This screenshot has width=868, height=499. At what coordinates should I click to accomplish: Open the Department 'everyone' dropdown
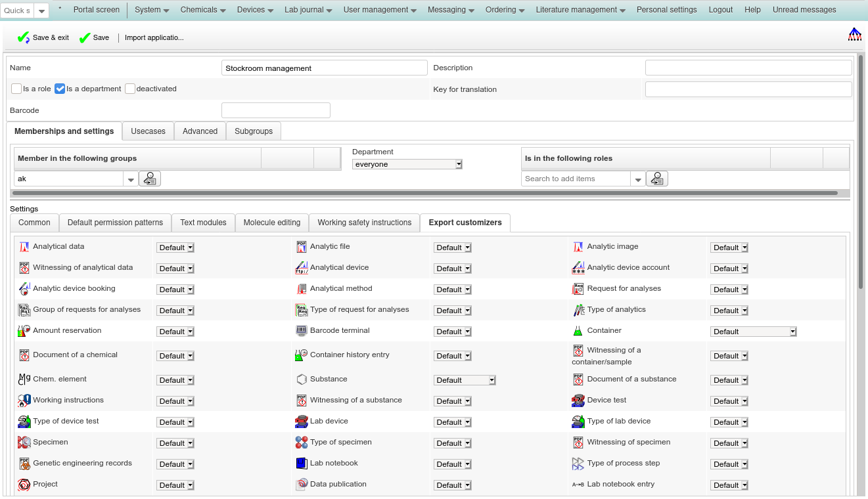coord(407,164)
